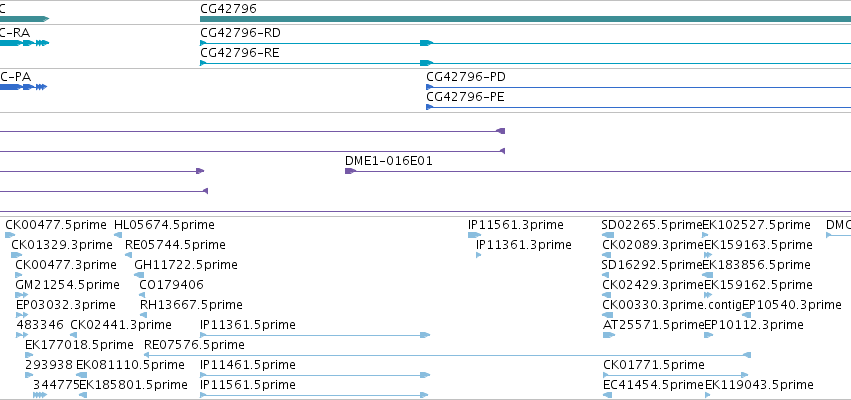Viewport: 851px width, 400px height.
Task: Select the EP10540.3prime EST arrow glyph
Action: [x=747, y=315]
